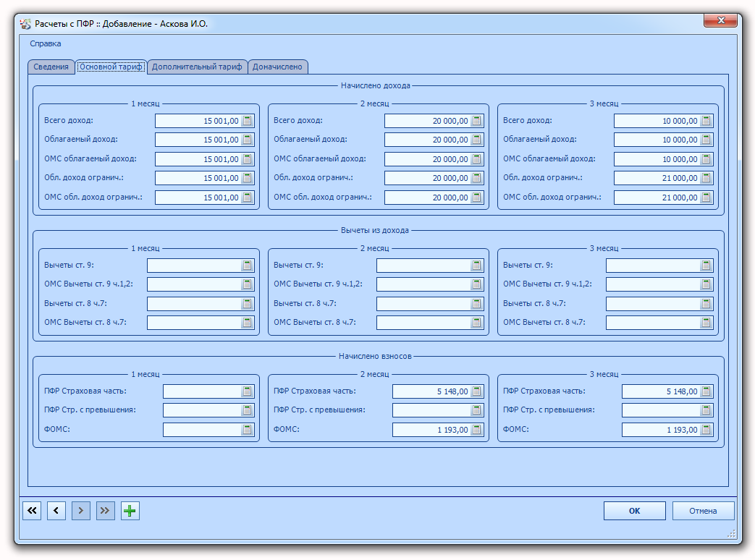Close the Расчеты с ПФР window
This screenshot has height=560, width=755.
(720, 20)
